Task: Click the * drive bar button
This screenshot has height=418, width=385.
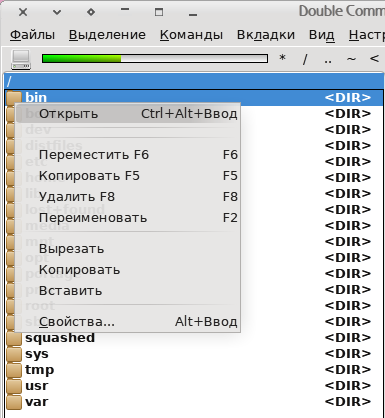Action: (x=282, y=59)
